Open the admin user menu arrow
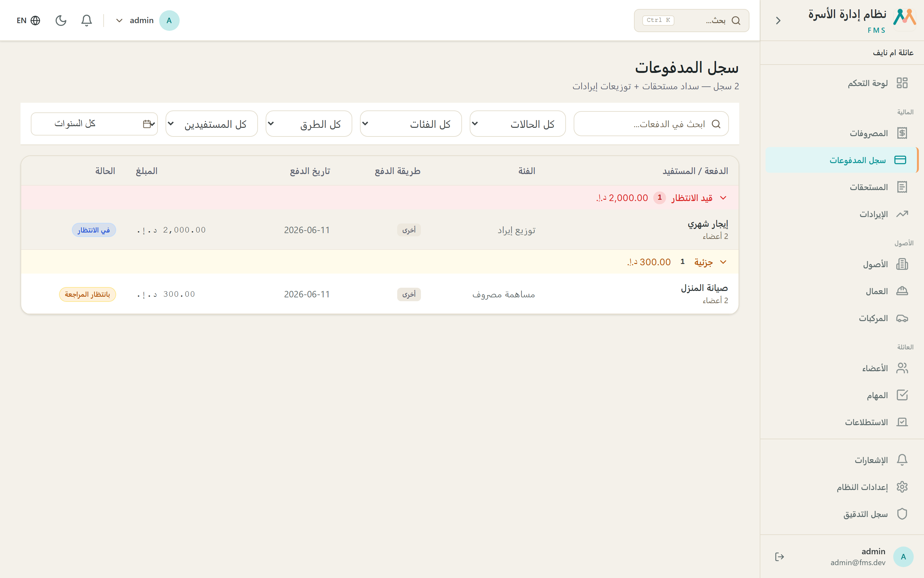The height and width of the screenshot is (578, 924). point(119,20)
